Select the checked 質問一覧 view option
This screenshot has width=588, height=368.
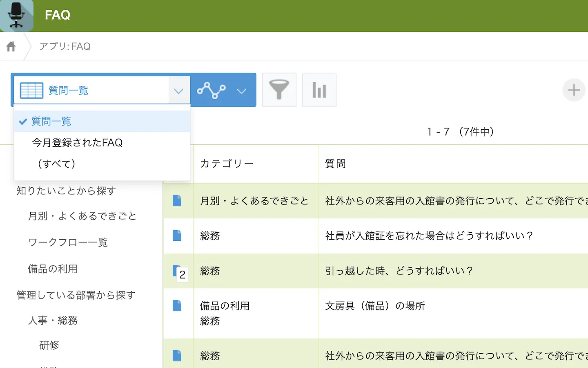(51, 121)
